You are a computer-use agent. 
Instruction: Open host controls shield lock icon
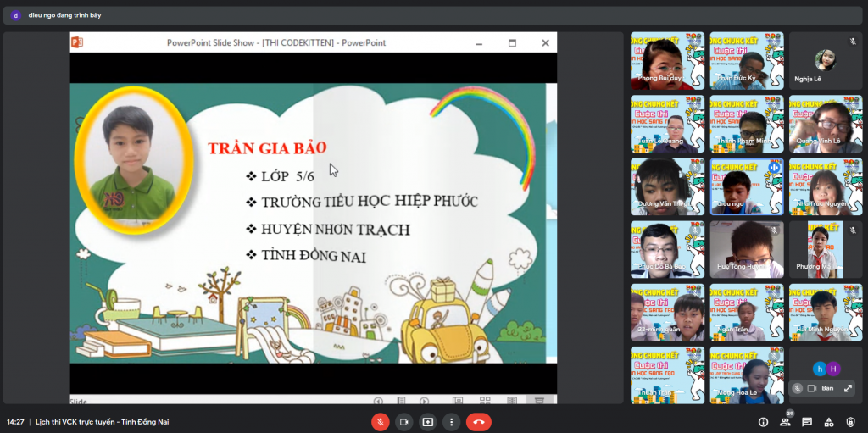(851, 422)
